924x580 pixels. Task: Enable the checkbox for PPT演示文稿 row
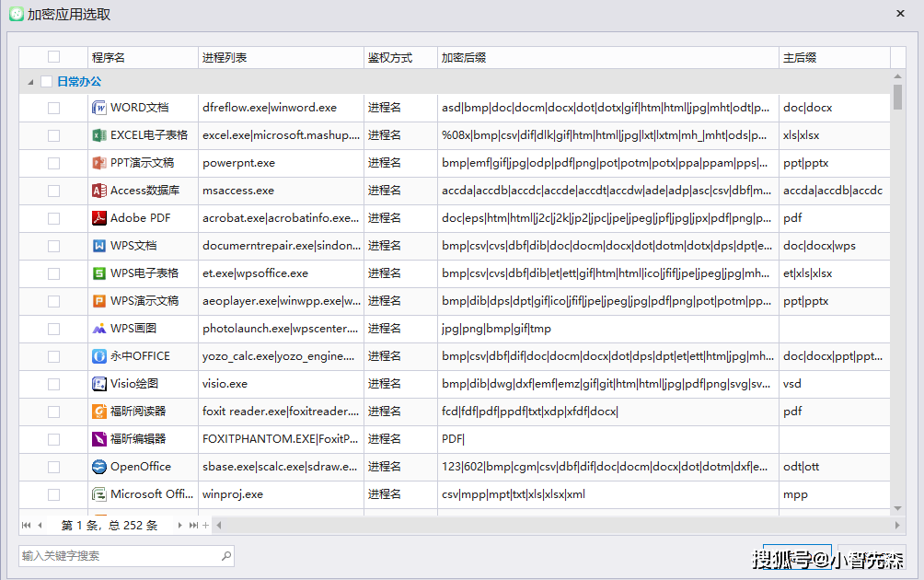(x=53, y=163)
